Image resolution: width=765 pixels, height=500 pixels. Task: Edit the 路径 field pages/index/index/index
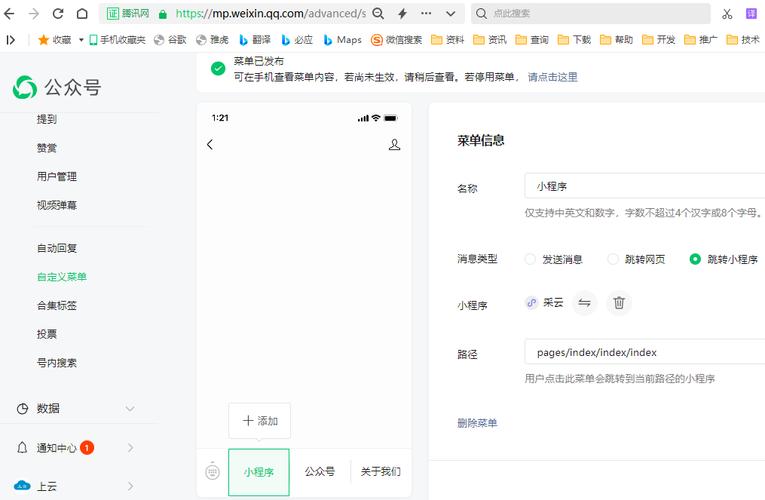click(644, 352)
